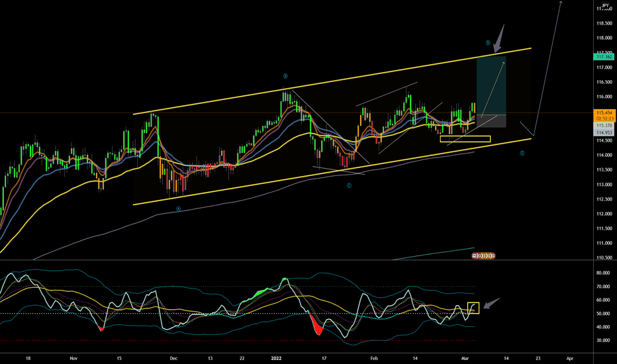Screen dimensions: 617x364
Task: Click the 70.000 indicator scale label
Action: click(x=603, y=287)
